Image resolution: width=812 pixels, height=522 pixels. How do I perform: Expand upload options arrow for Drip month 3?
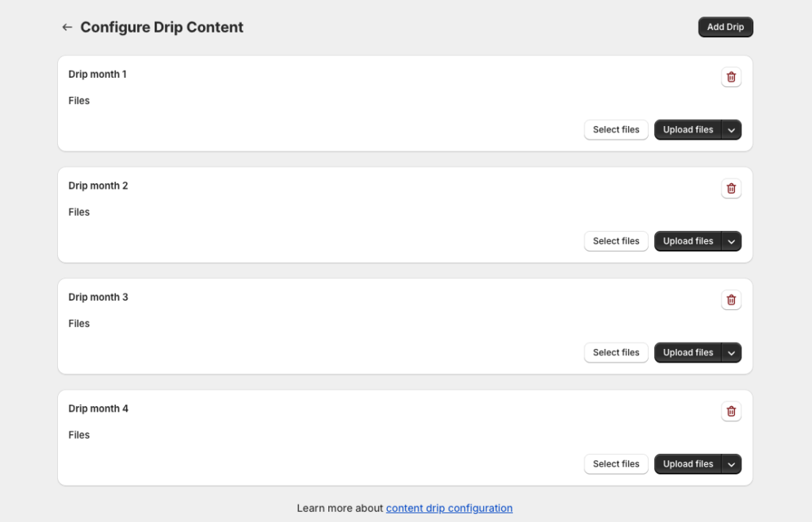coord(731,353)
